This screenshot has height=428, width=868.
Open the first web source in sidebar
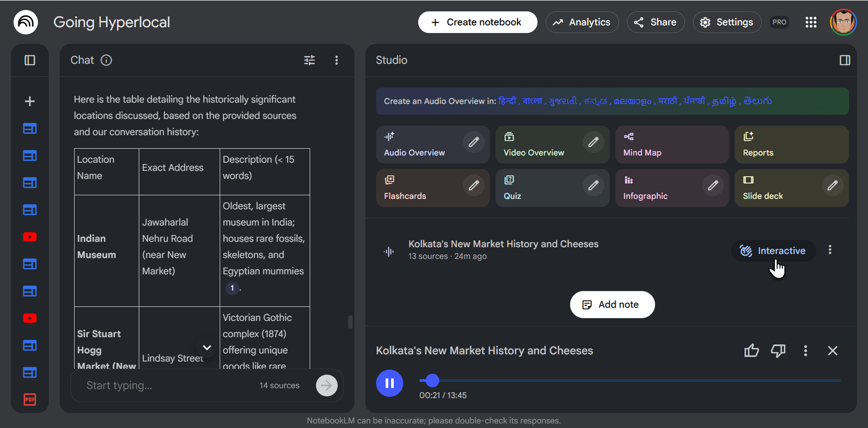[x=30, y=128]
